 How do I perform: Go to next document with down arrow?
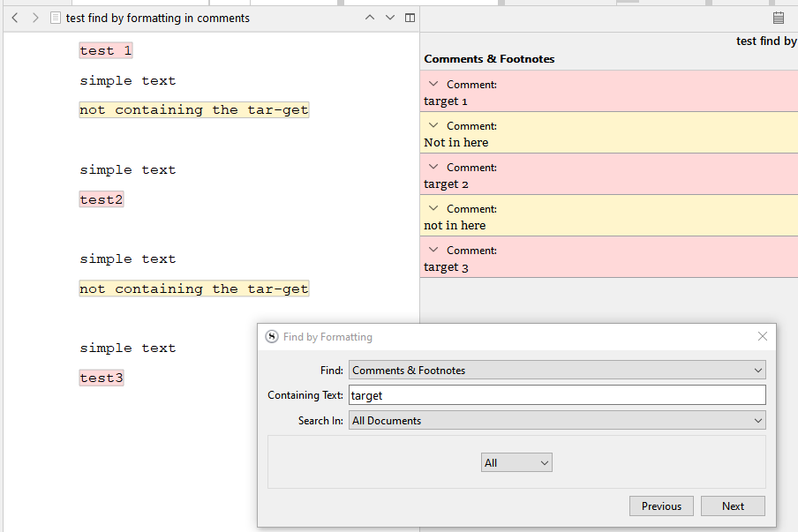coord(390,18)
